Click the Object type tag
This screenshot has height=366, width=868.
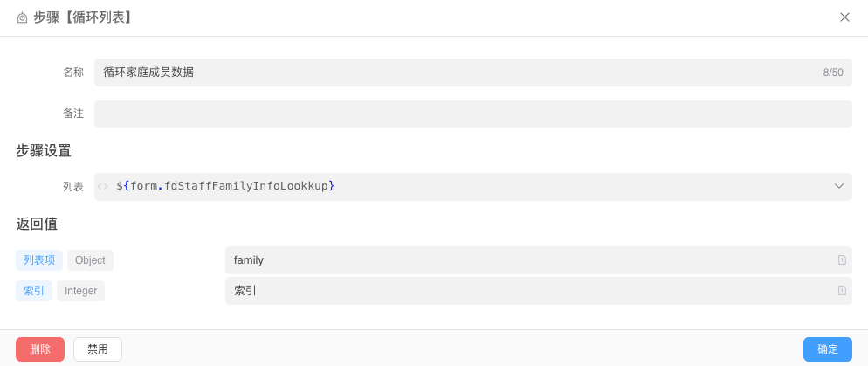pos(90,260)
